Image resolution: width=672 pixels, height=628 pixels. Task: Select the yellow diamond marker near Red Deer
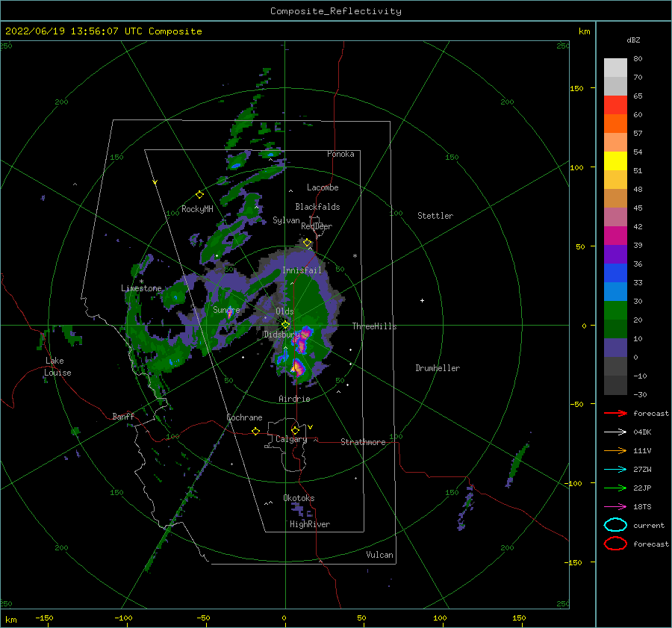[x=307, y=243]
